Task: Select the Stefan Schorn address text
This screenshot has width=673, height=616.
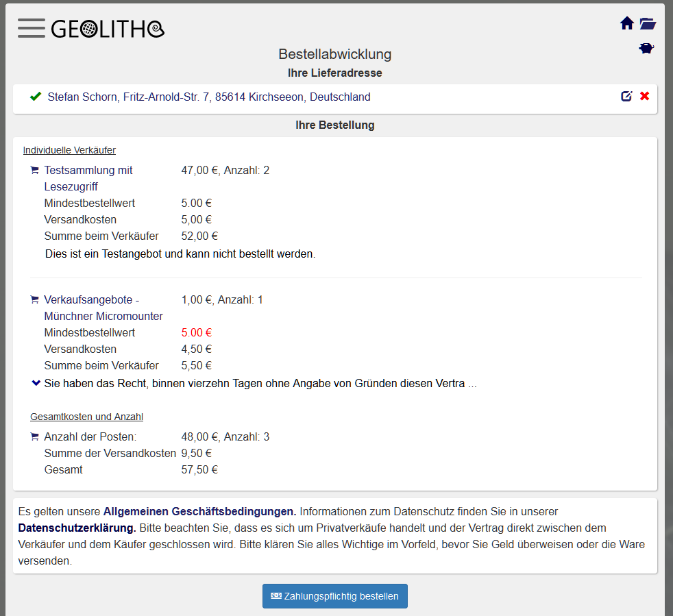Action: pyautogui.click(x=208, y=97)
